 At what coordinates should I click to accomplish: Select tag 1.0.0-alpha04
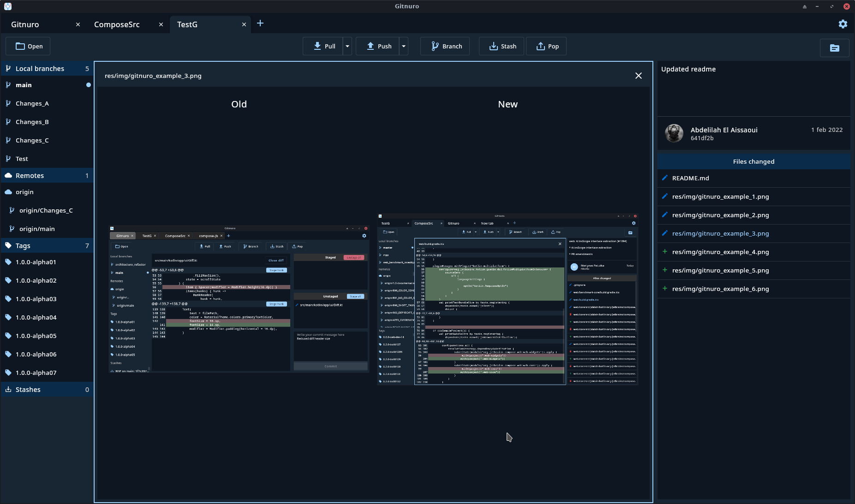click(47, 317)
